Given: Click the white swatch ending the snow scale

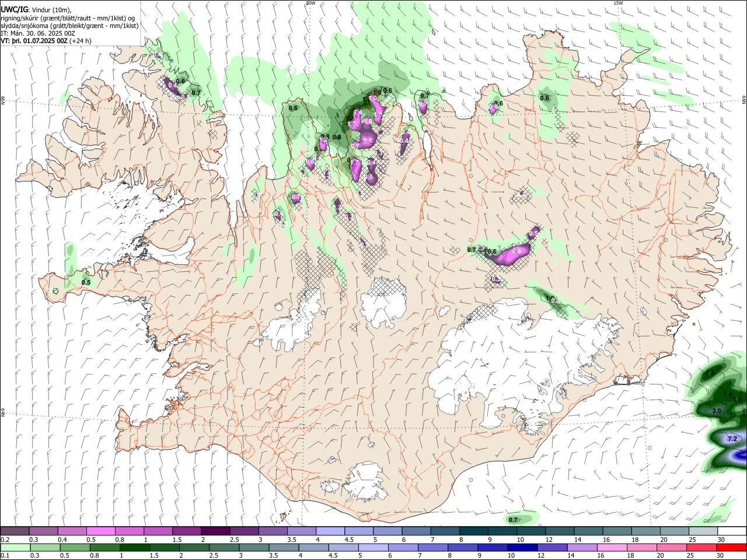Looking at the screenshot, I should click(732, 531).
